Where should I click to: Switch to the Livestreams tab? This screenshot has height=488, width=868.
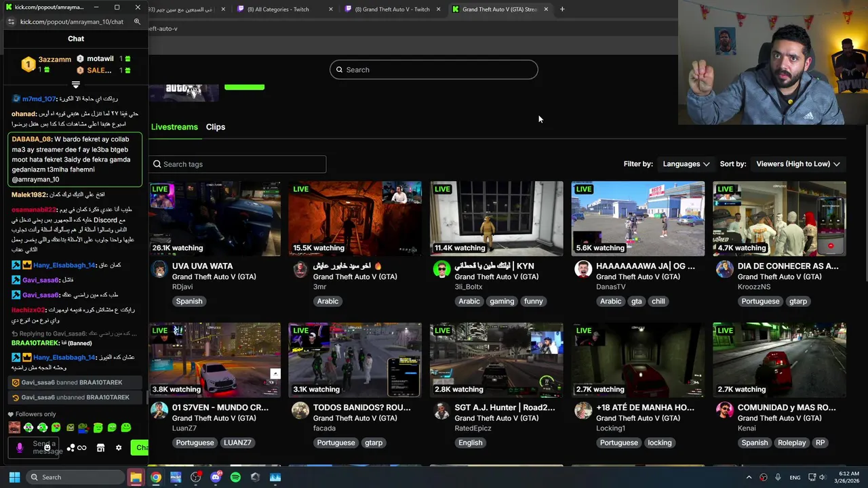pyautogui.click(x=174, y=127)
